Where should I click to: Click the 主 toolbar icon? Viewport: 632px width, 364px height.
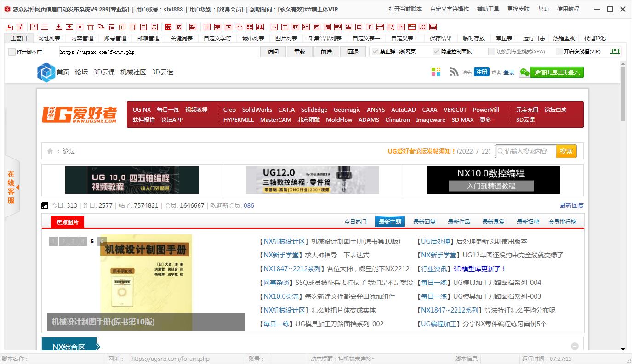coord(348,27)
